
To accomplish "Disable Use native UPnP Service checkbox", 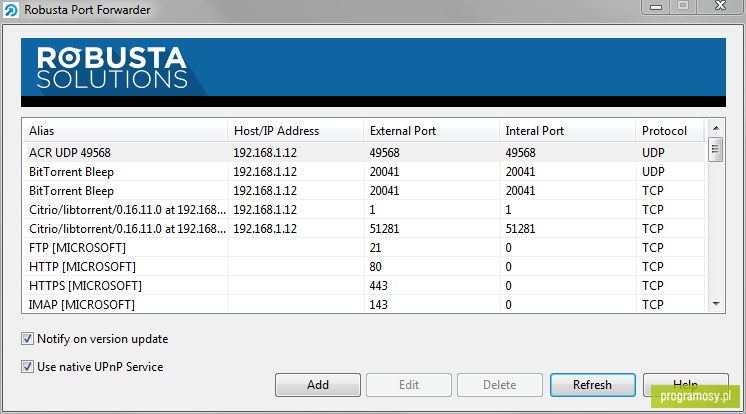I will tap(27, 367).
